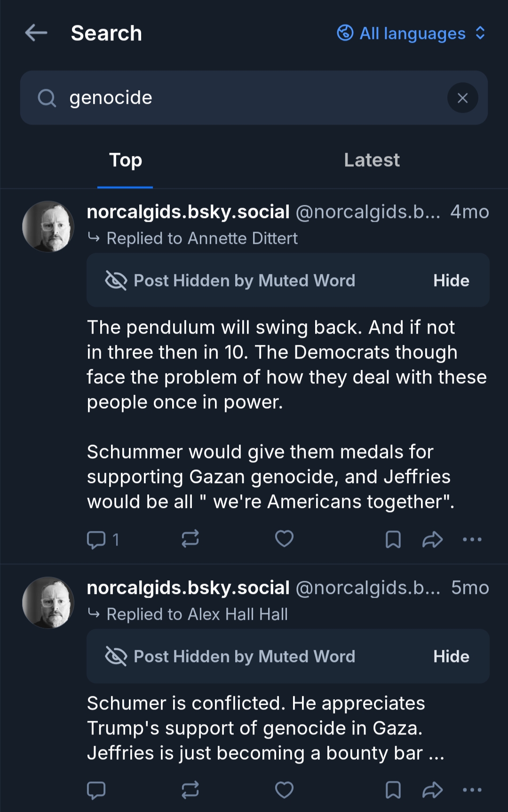Clear the genocide search query
Screen dimensions: 508x812
[462, 98]
